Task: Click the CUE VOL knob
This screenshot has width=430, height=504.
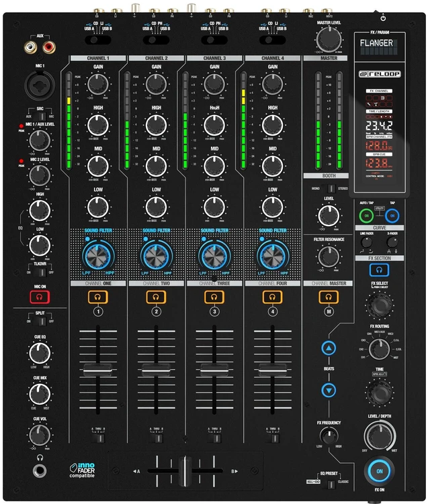Action: click(40, 435)
